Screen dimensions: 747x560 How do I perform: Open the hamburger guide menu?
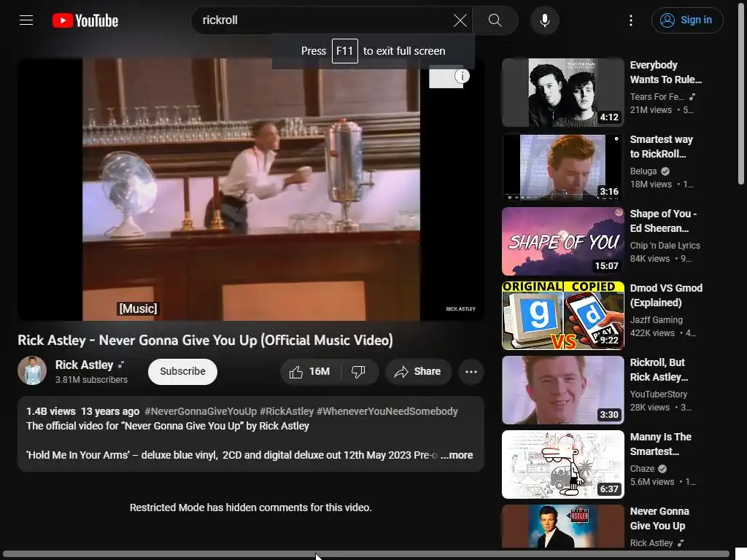point(26,20)
